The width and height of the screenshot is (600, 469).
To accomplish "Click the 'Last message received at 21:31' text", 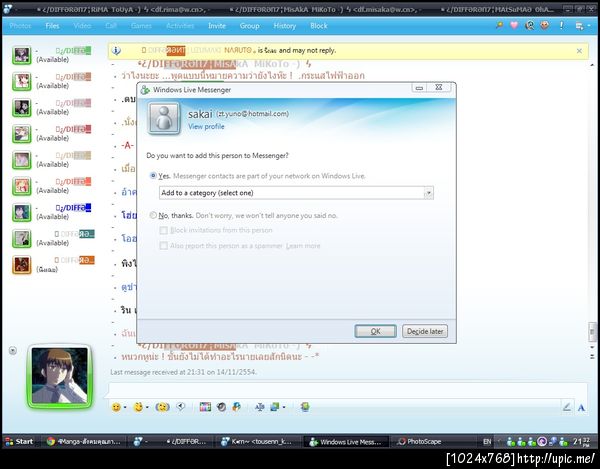I will coord(183,372).
